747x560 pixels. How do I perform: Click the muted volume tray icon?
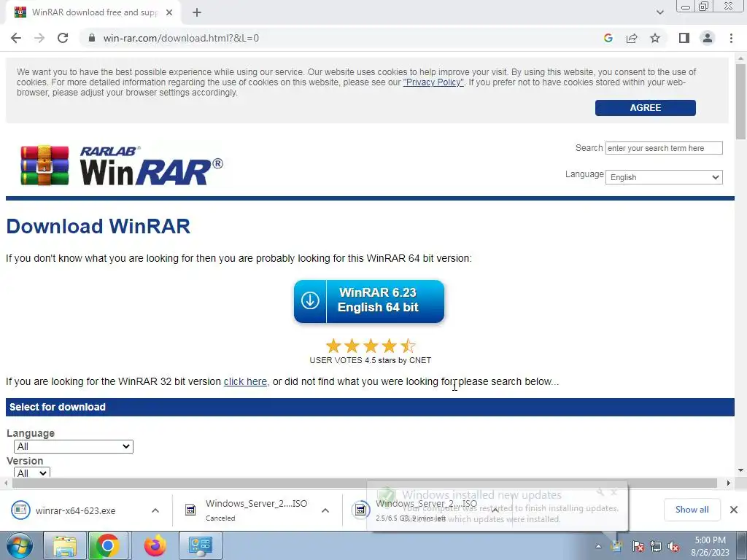click(673, 546)
